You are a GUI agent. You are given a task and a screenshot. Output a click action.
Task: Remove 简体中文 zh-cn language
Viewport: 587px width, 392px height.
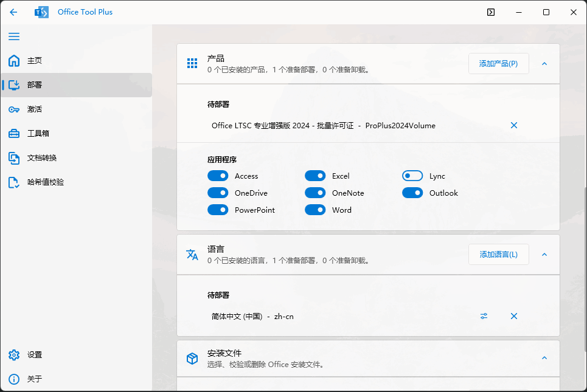(513, 316)
